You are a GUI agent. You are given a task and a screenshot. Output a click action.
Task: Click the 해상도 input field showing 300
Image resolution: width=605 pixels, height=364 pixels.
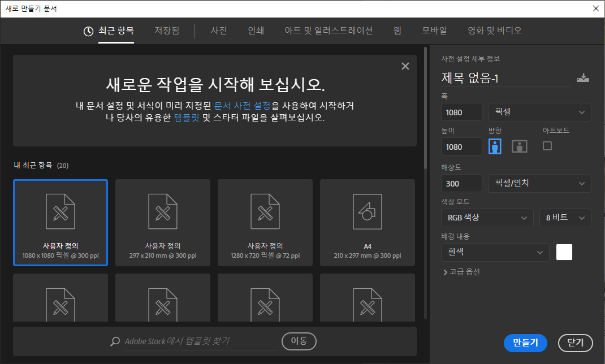click(461, 183)
